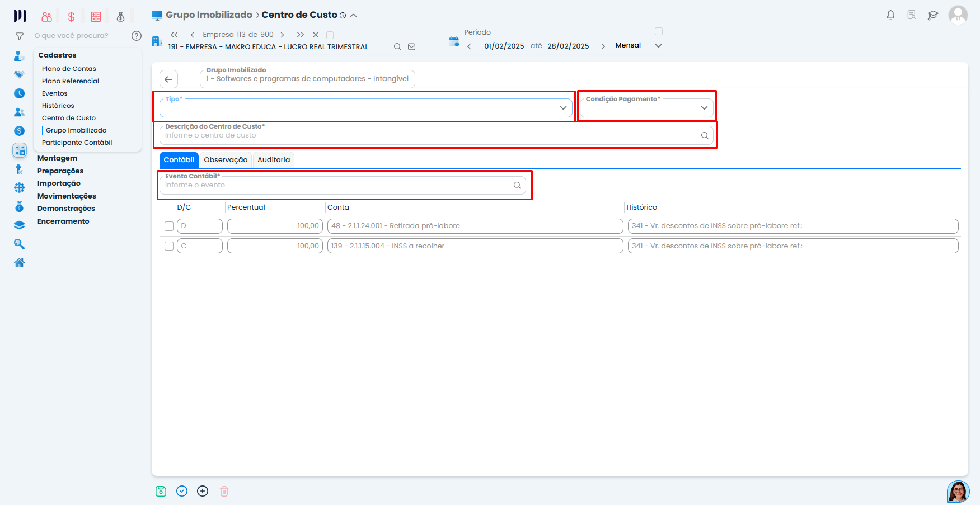
Task: Check the debit row D checkbox
Action: coord(169,226)
